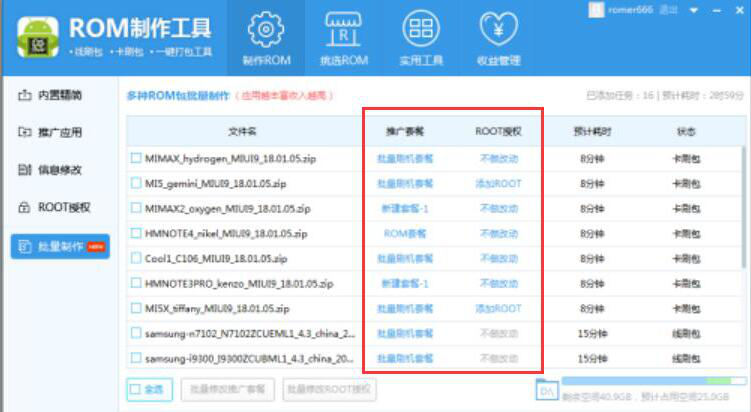Check the HMNOTE4_nikel_MIUI9 file checkbox
Screen dimensions: 751x412
click(x=136, y=233)
